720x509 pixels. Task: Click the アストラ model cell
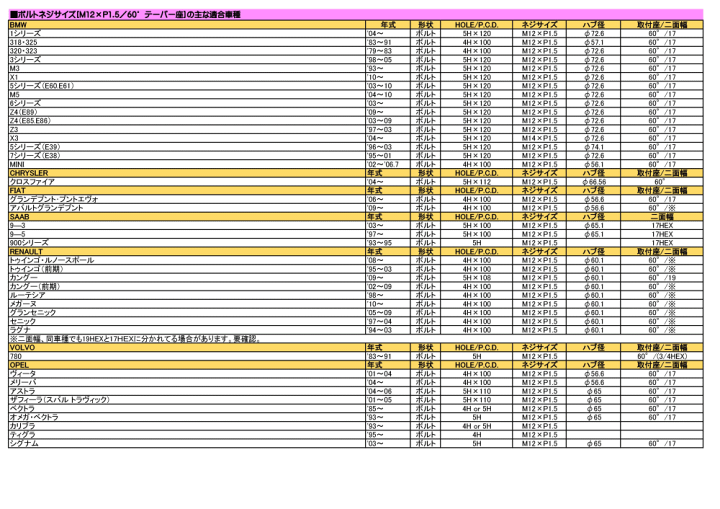coord(187,391)
